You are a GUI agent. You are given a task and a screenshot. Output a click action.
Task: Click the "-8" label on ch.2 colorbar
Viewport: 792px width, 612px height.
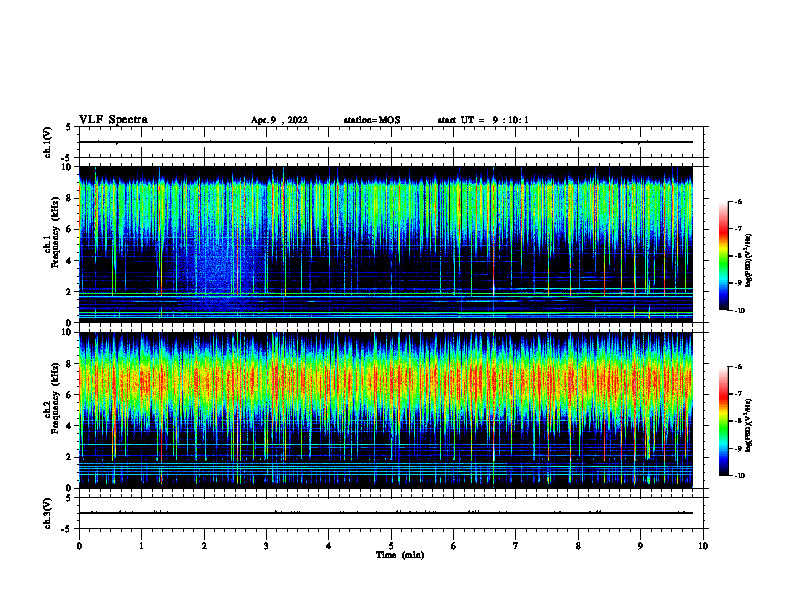coord(738,421)
